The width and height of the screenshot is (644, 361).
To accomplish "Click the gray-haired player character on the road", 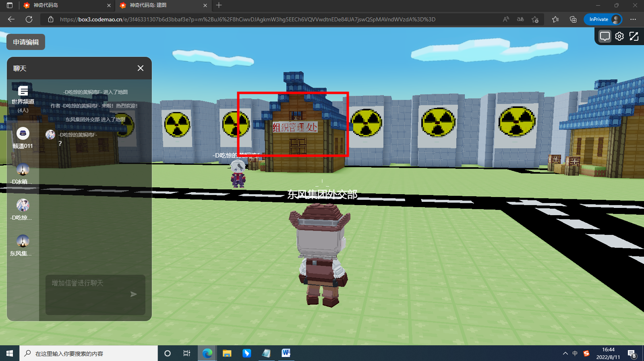I will point(238,174).
